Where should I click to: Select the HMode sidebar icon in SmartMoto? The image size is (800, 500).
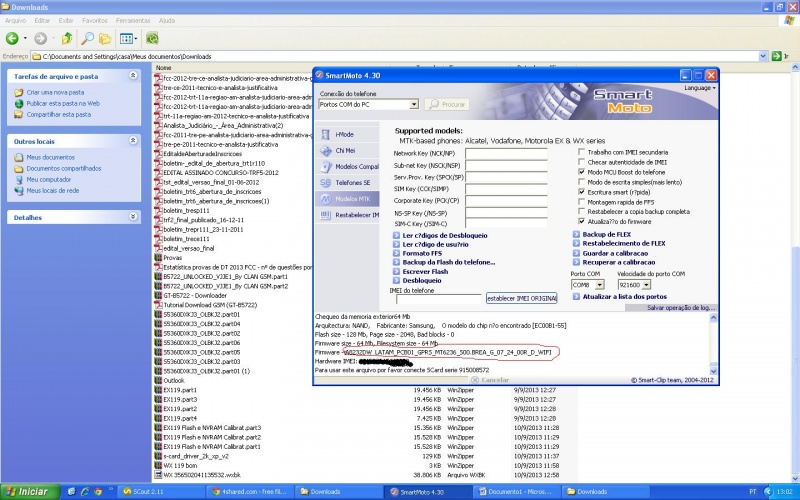pos(326,134)
